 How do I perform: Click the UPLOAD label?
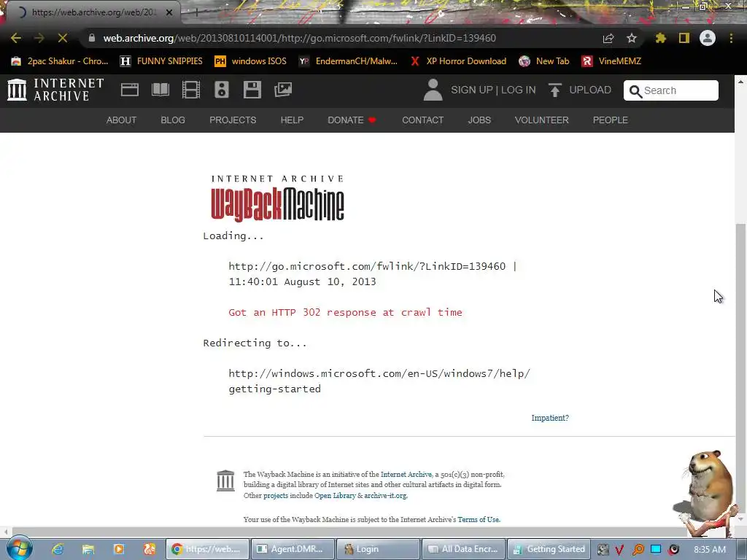[x=589, y=90]
